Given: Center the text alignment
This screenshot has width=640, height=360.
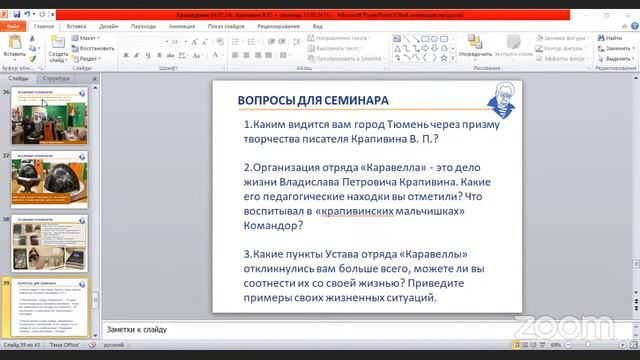Looking at the screenshot, I should pos(247,55).
